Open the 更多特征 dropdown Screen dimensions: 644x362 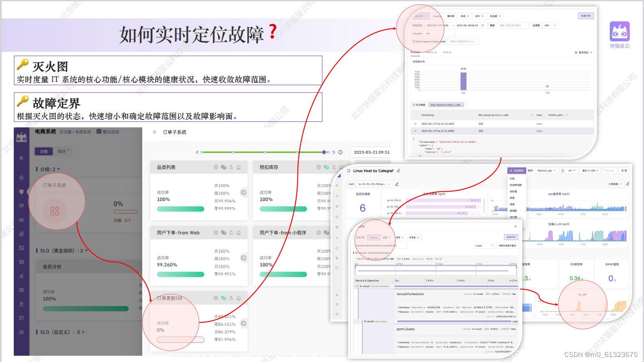coord(583,53)
